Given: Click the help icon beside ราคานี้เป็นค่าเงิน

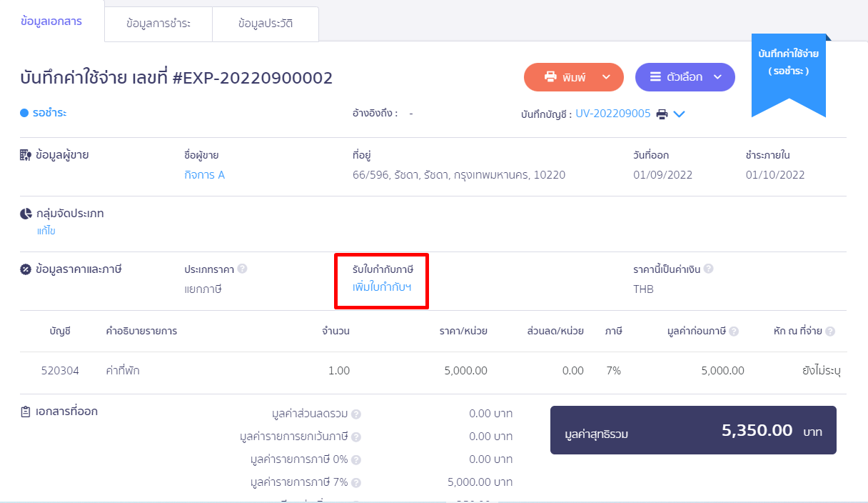Looking at the screenshot, I should click(709, 269).
